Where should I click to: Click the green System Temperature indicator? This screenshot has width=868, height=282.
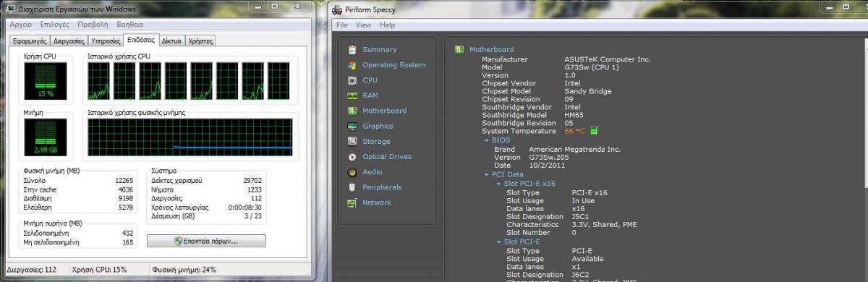(x=594, y=131)
